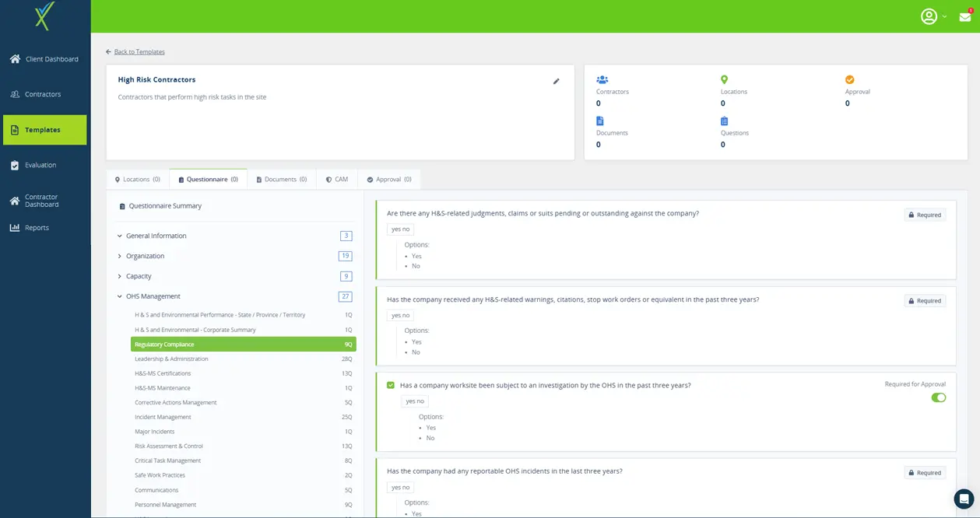The image size is (980, 518).
Task: Select Corrective Actions Management subsection
Action: (243, 403)
